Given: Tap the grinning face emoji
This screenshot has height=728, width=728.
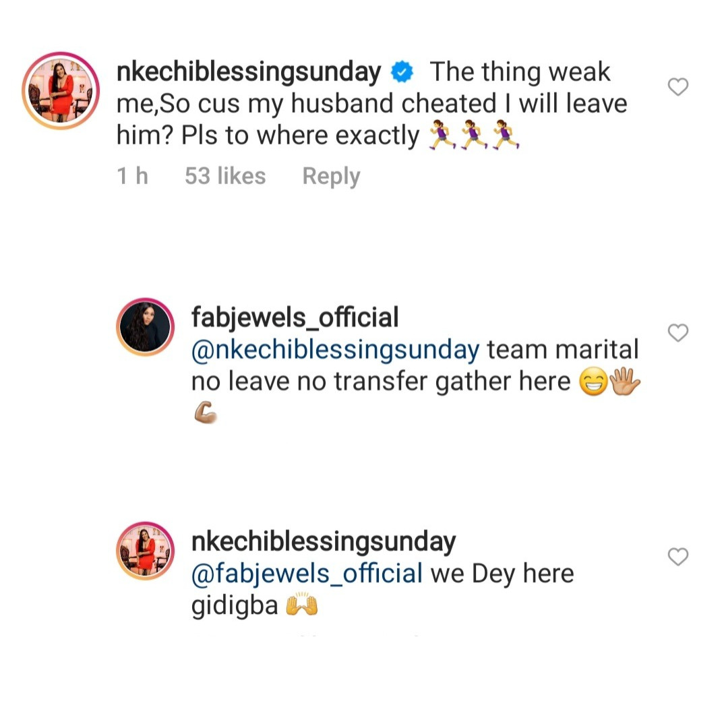Looking at the screenshot, I should 593,382.
